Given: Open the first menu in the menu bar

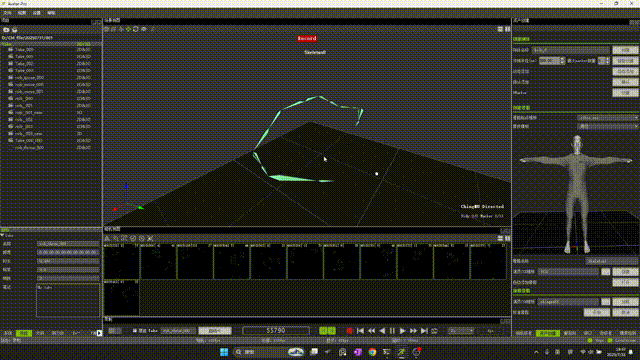Looking at the screenshot, I should (x=7, y=13).
